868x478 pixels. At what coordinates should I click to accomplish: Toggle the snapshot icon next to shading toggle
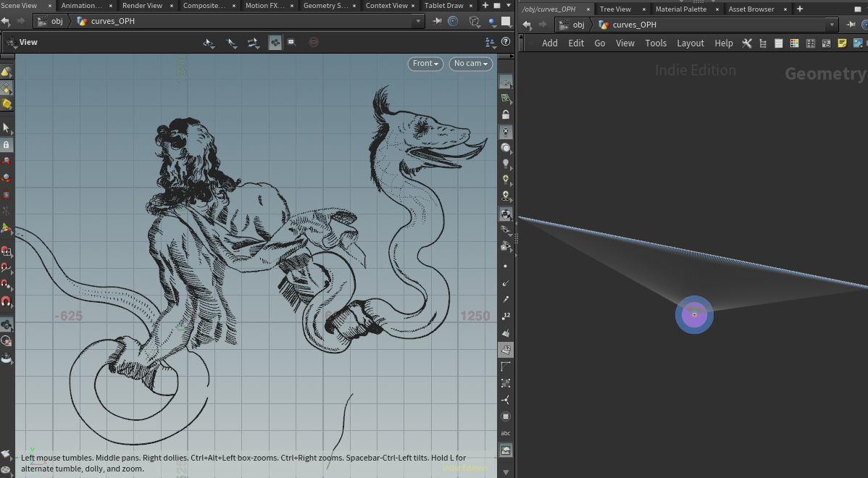pyautogui.click(x=292, y=41)
